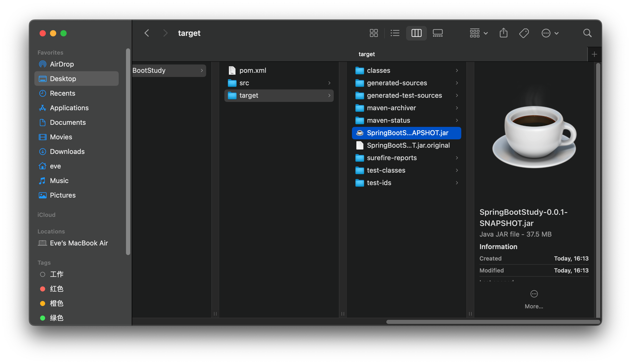Switch to list view
631x364 pixels.
click(x=395, y=33)
